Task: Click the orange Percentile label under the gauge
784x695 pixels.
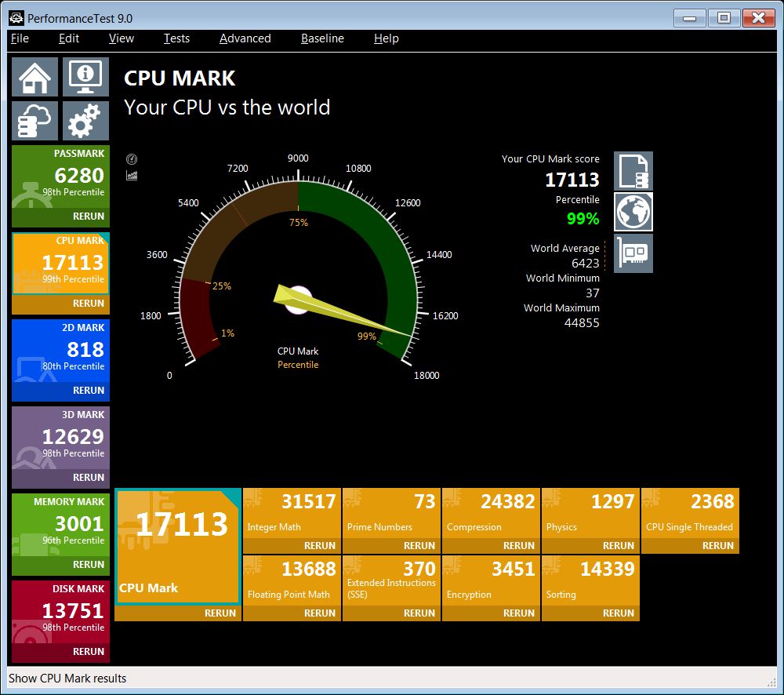Action: click(298, 365)
